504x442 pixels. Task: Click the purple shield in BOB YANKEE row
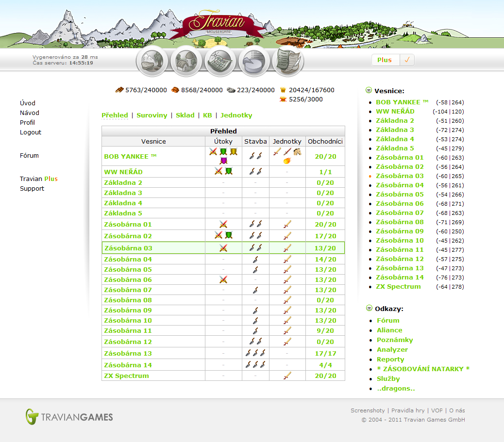223,161
